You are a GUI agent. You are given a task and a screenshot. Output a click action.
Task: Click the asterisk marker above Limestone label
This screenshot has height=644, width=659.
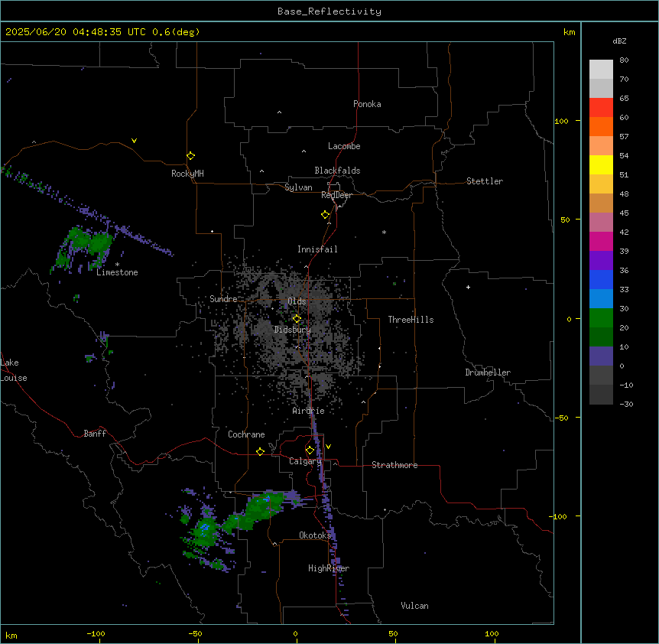click(117, 264)
